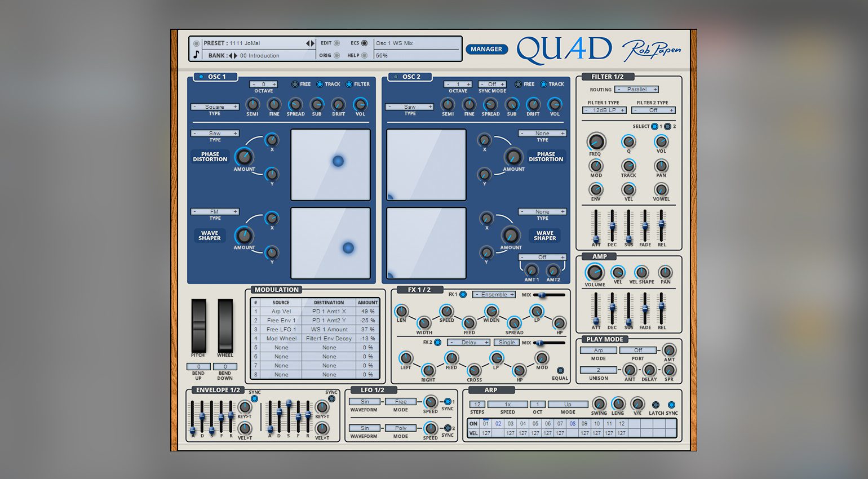Click the music note icon near BANK
Screen dimensions: 868x479
(x=196, y=55)
